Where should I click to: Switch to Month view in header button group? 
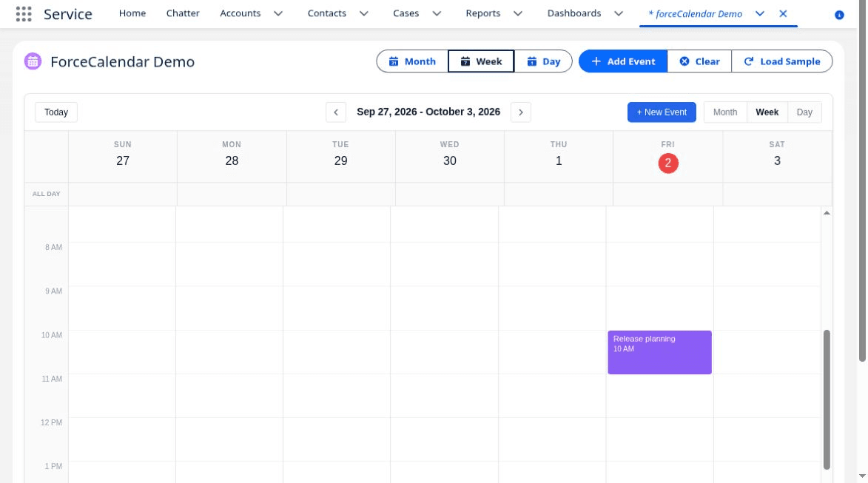(412, 61)
